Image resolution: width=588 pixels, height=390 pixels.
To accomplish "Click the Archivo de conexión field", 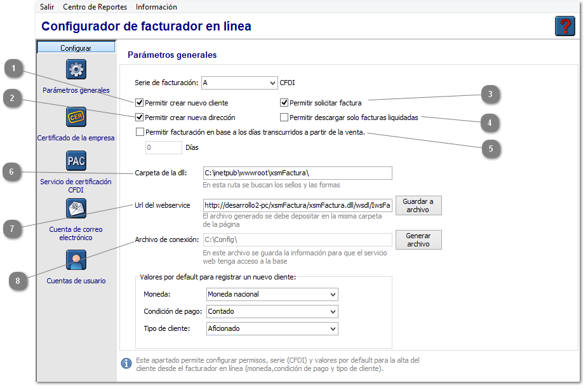I will 297,239.
